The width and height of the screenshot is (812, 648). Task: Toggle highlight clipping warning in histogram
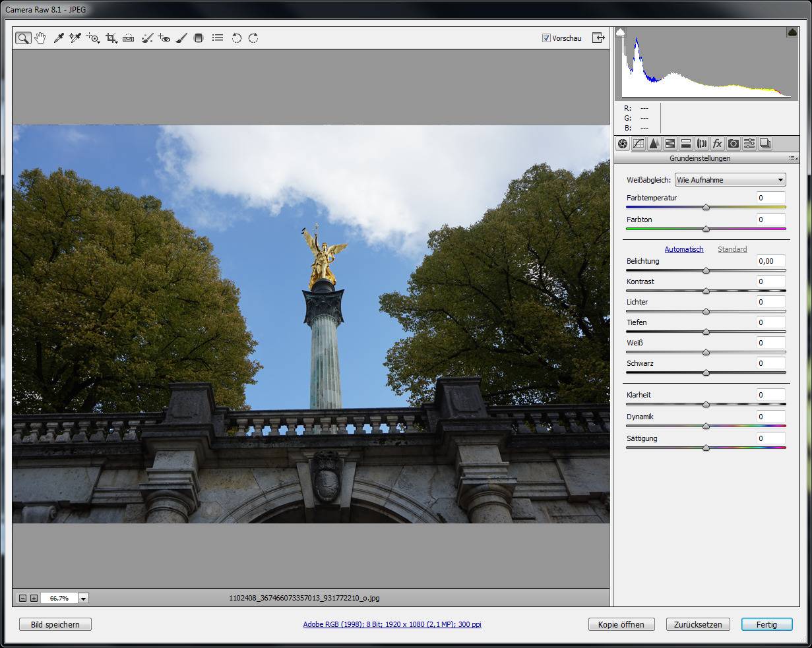(x=792, y=32)
